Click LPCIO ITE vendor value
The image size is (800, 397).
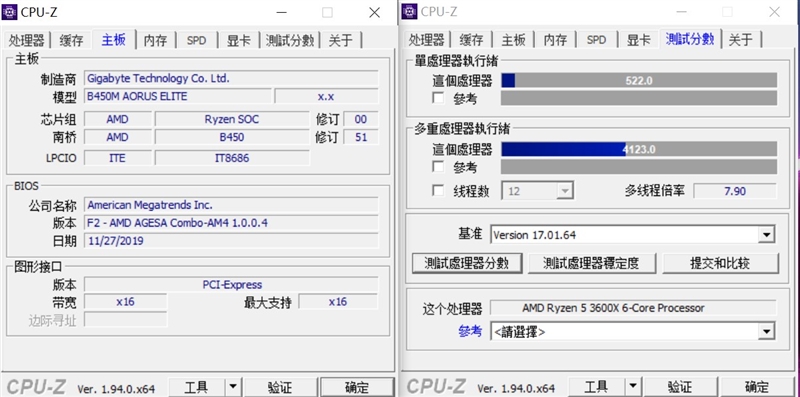point(117,158)
